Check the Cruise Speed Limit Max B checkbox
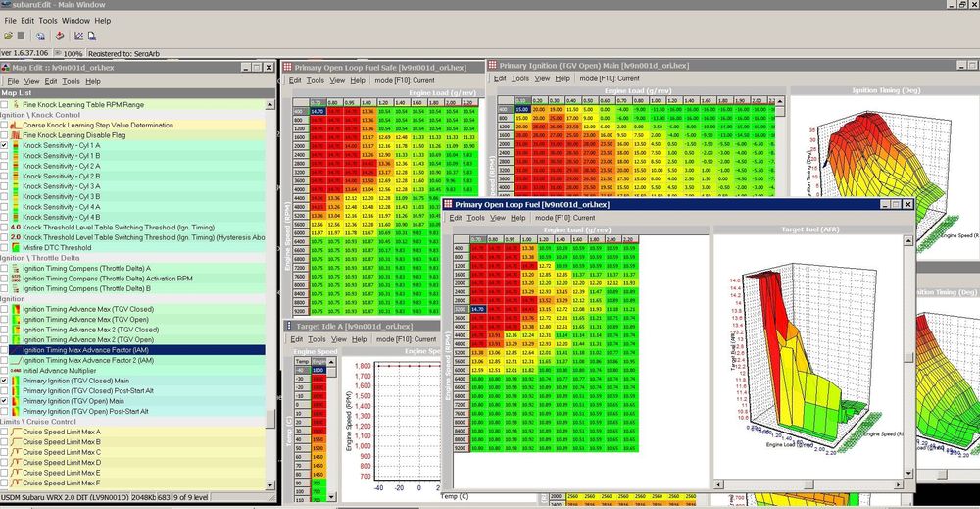980x509 pixels. click(4, 441)
